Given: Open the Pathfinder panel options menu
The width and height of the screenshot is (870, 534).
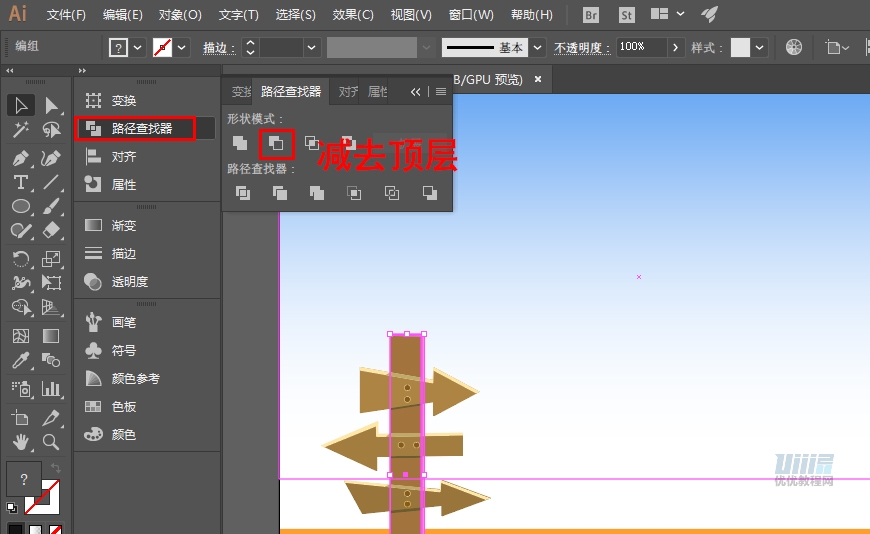Looking at the screenshot, I should click(x=441, y=92).
